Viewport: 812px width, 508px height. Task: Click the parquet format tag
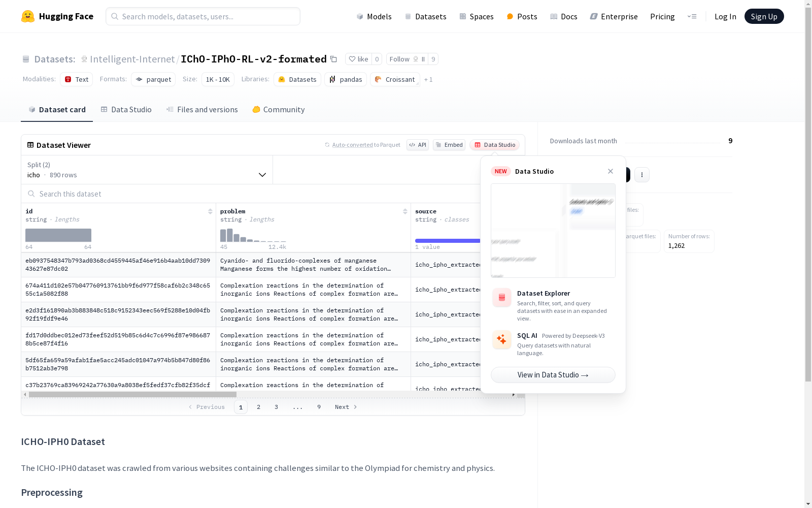coord(153,79)
